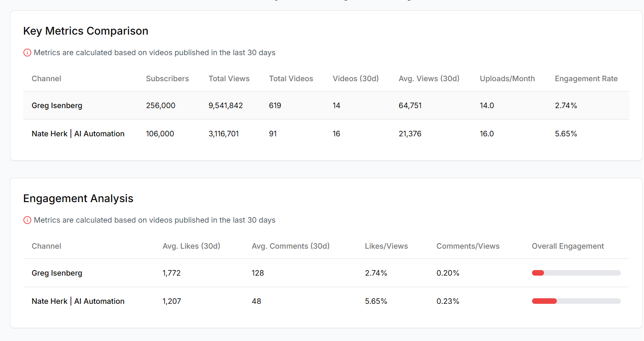Click the 106,000 subscribers value

[160, 134]
